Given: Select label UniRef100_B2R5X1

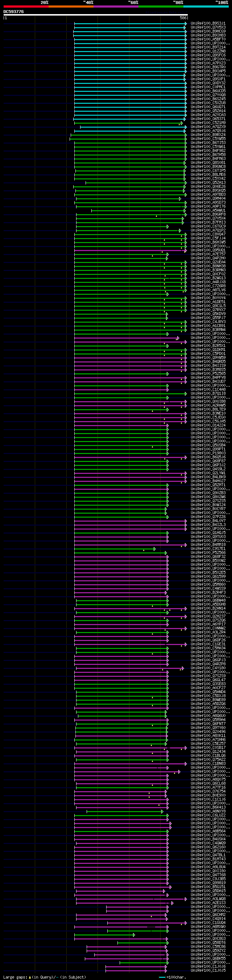Looking at the screenshot, I should coord(208,346).
